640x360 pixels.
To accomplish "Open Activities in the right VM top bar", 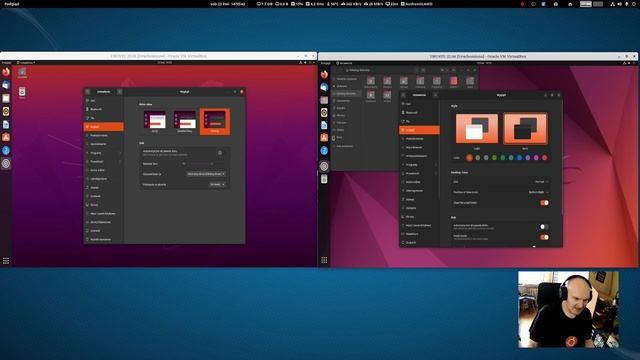I will pyautogui.click(x=325, y=63).
